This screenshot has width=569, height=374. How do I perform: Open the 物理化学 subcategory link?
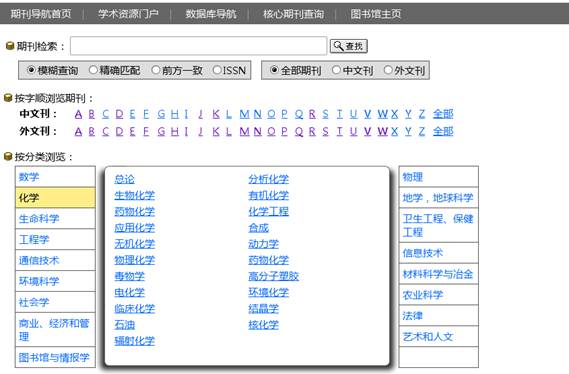click(x=135, y=260)
